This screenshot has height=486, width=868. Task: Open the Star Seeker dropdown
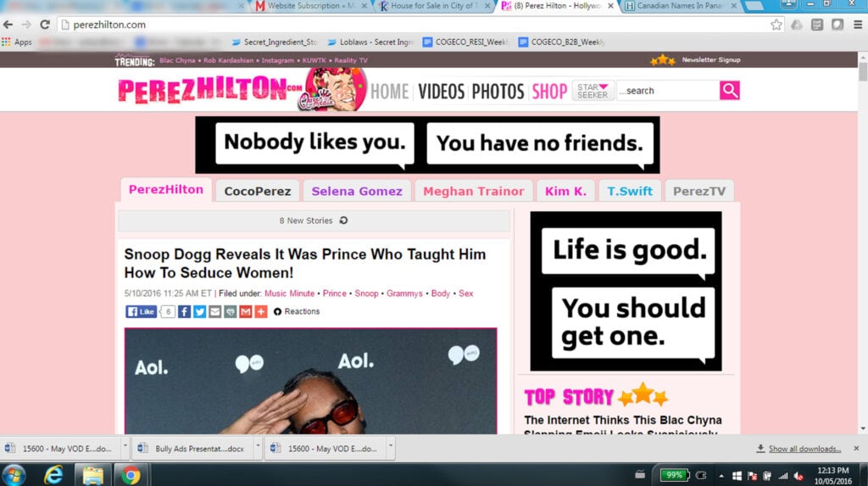click(x=593, y=91)
